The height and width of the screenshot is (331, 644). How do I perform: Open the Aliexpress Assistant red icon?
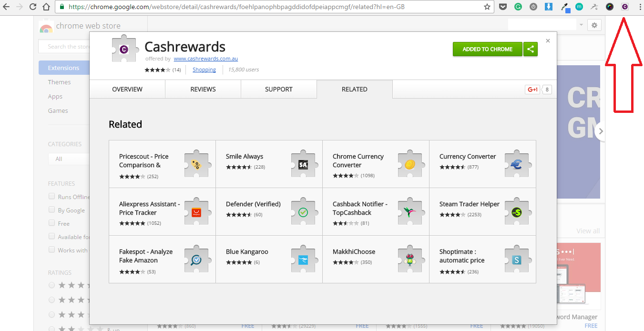click(x=196, y=212)
